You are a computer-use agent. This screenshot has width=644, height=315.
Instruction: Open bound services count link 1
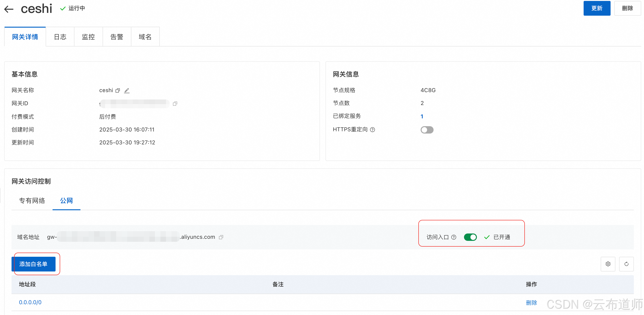click(x=422, y=117)
